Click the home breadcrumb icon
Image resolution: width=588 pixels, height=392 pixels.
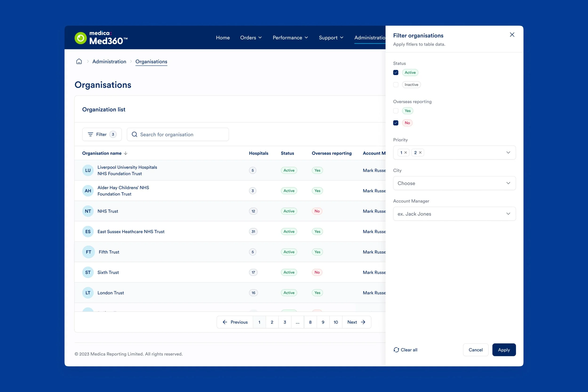(79, 62)
